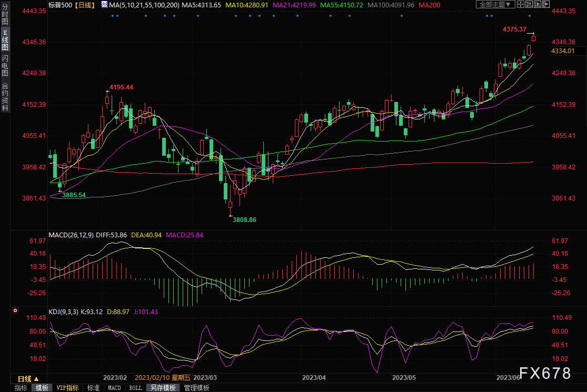Image resolution: width=587 pixels, height=392 pixels.
Task: Click the current price tag 4334.01
Action: 563,51
